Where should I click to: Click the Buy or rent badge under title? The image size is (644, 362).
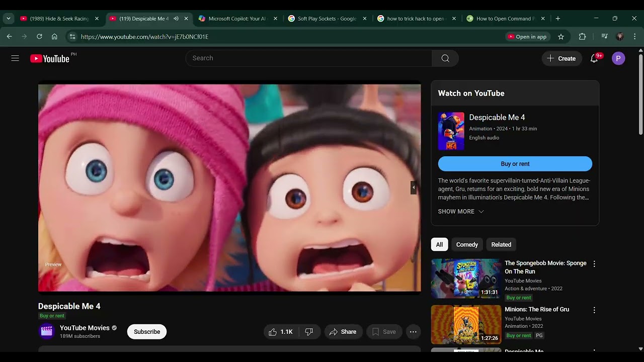[52, 316]
